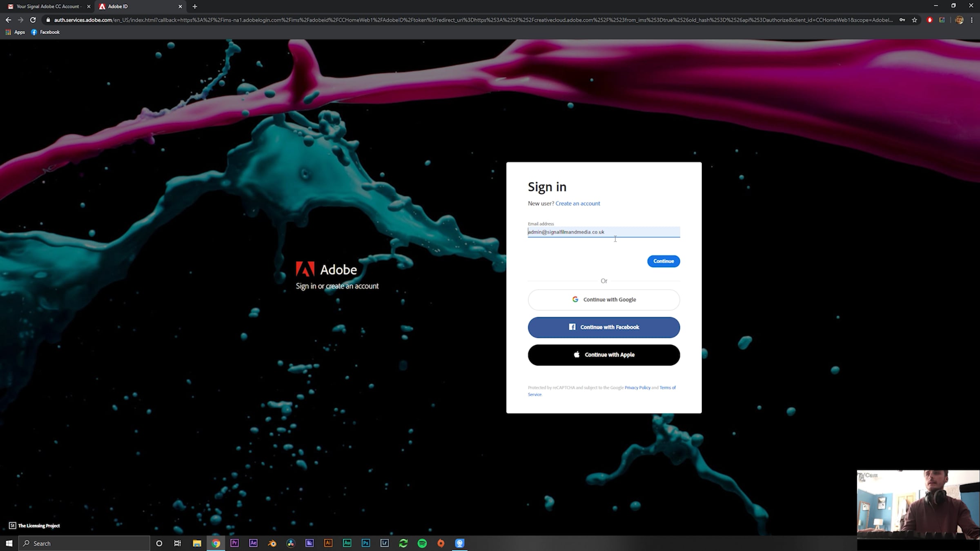
Task: Focus the Email address input field
Action: (x=604, y=232)
